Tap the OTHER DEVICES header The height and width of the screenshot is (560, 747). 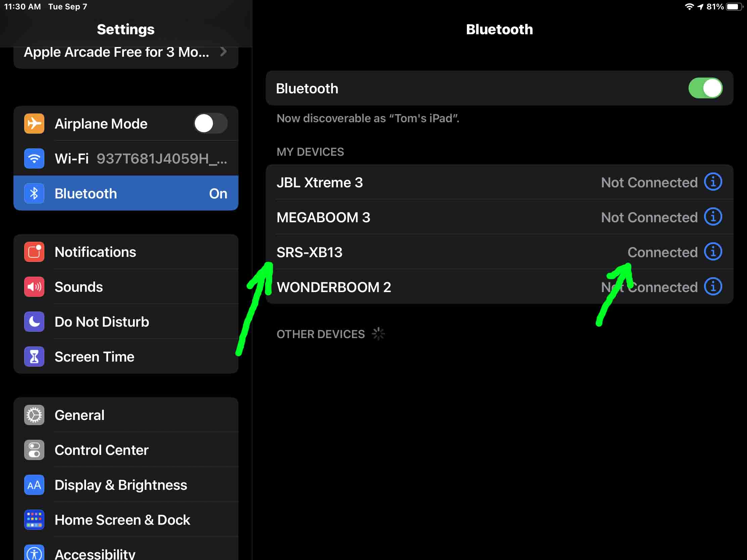click(320, 334)
